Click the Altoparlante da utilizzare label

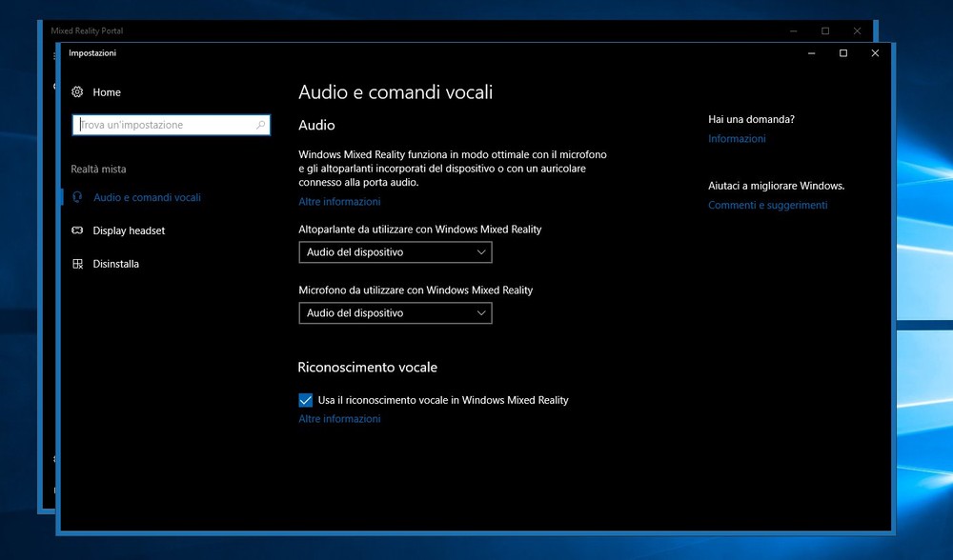point(420,230)
